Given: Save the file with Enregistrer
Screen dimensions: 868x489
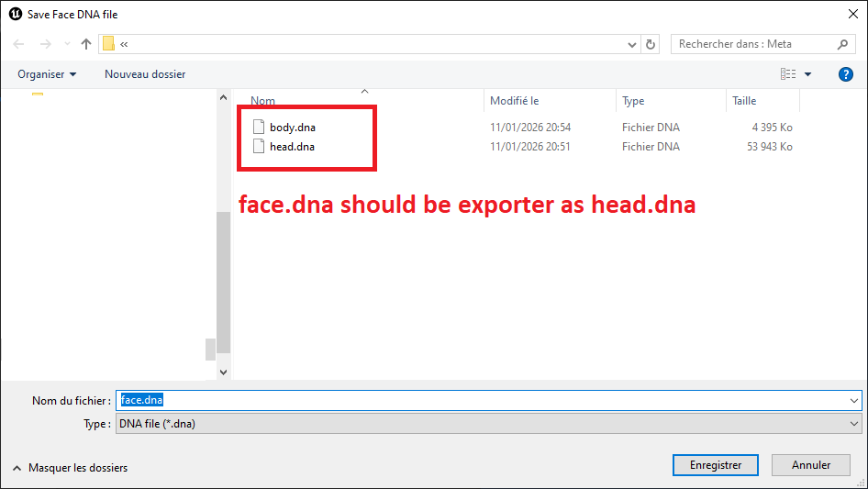Looking at the screenshot, I should click(715, 465).
